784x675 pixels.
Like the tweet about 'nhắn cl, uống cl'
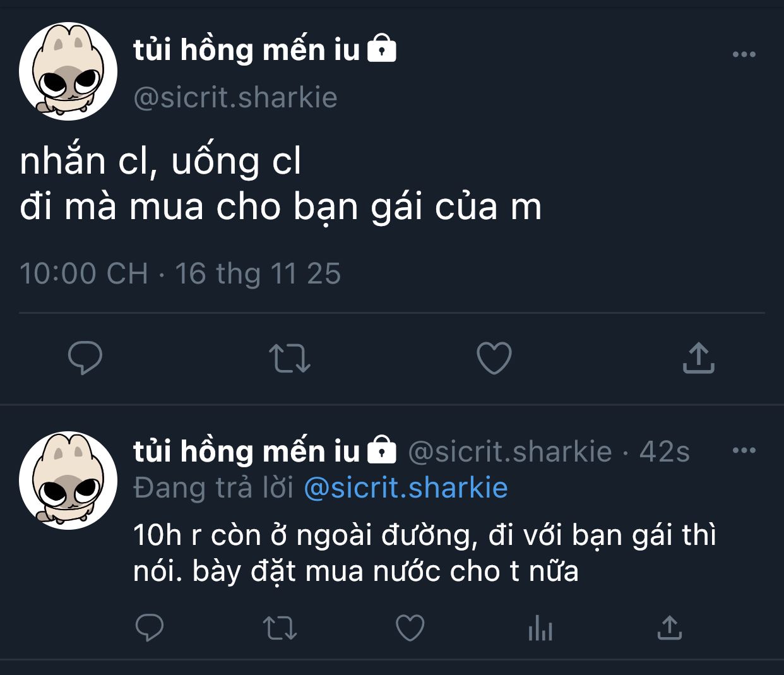click(x=494, y=358)
